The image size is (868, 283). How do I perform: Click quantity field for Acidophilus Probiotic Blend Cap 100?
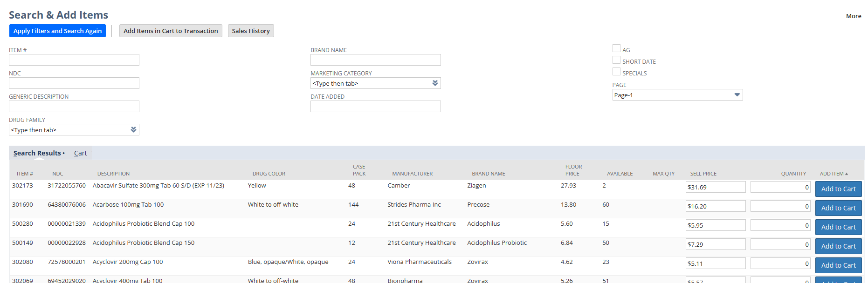(780, 225)
